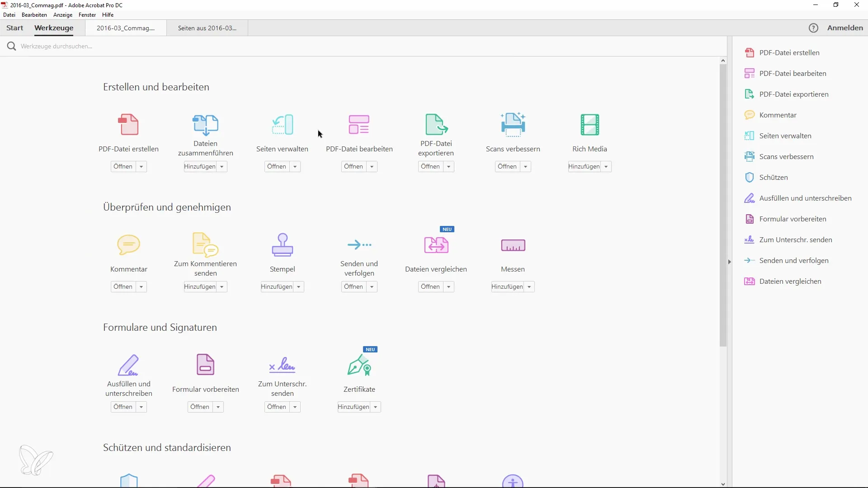Click the scrollbar down arrow
The height and width of the screenshot is (488, 868).
[x=723, y=484]
